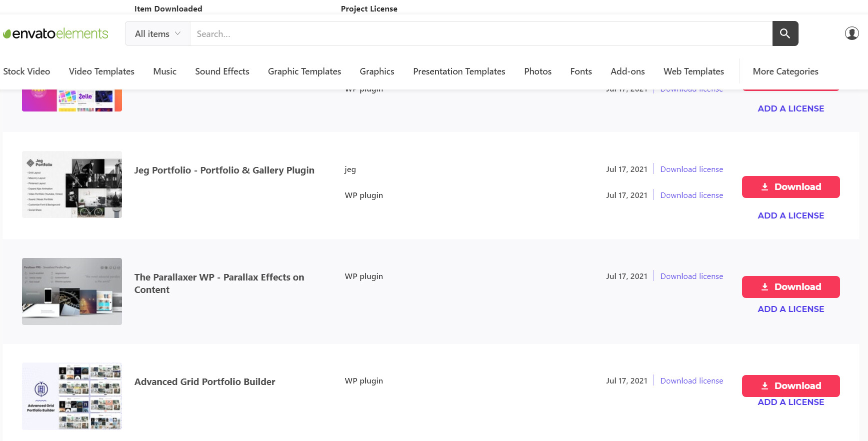Click the Envato Elements logo
This screenshot has width=868, height=441.
pos(55,33)
